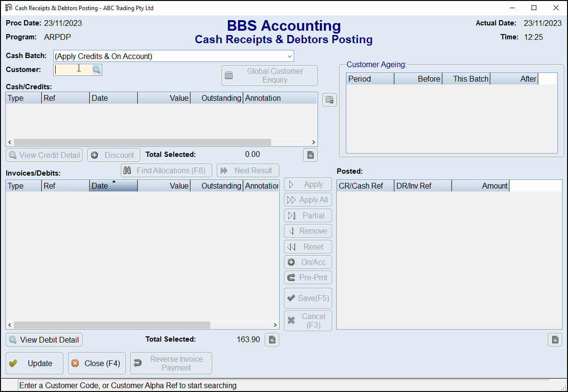
Task: Click the app icon in title bar
Action: click(9, 8)
